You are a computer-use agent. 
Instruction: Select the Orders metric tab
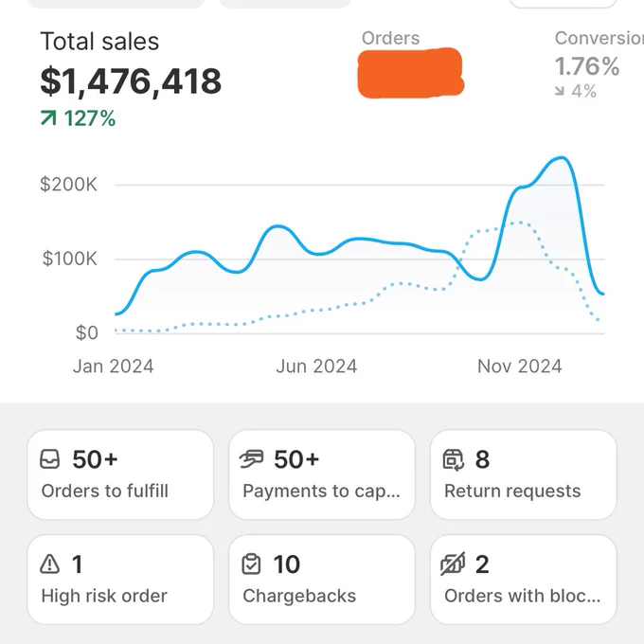(x=412, y=64)
